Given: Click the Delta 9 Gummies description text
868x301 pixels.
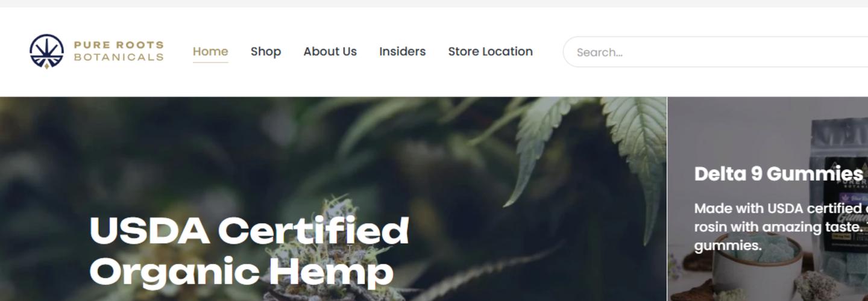Looking at the screenshot, I should point(781,227).
